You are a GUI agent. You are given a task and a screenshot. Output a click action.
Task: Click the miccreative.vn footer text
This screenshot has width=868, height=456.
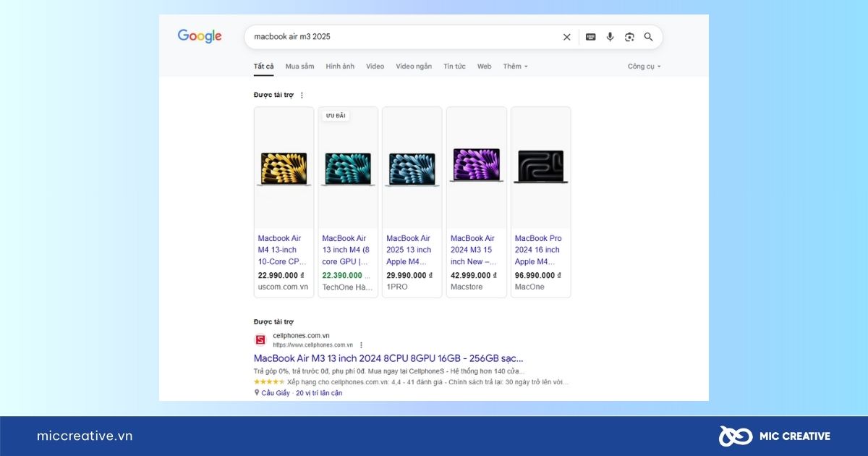point(85,436)
